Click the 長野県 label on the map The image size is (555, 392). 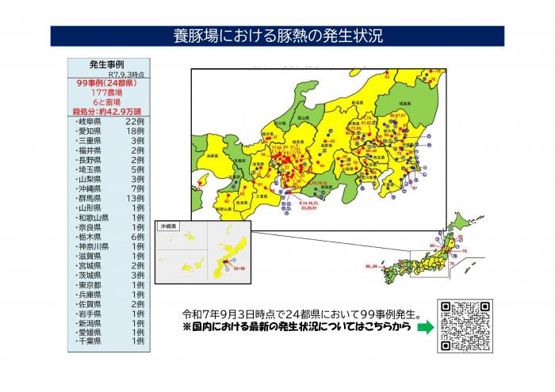[x=323, y=145]
